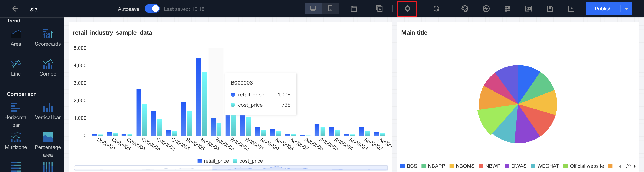Image resolution: width=644 pixels, height=172 pixels.
Task: Go back using the left arrow
Action: pos(16,9)
